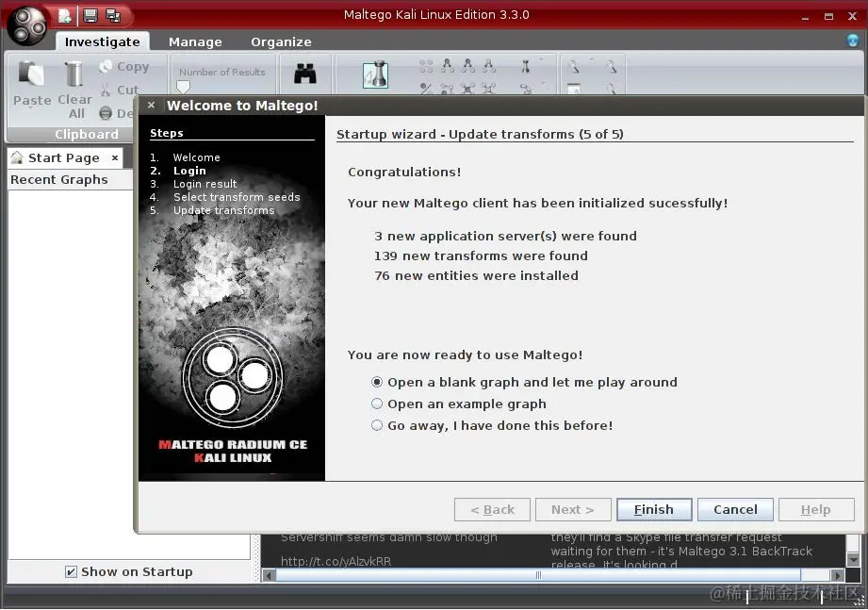Click the 'Login' step in Steps list
The image size is (868, 610).
click(189, 171)
